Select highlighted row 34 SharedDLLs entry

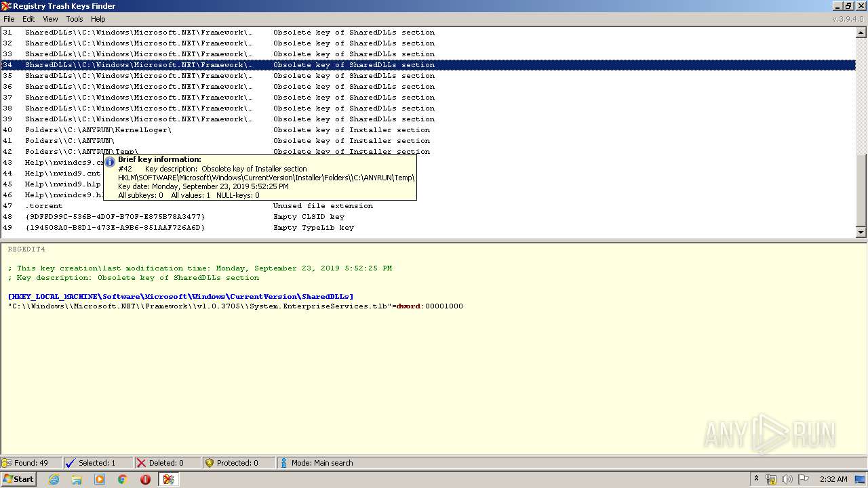[x=428, y=65]
